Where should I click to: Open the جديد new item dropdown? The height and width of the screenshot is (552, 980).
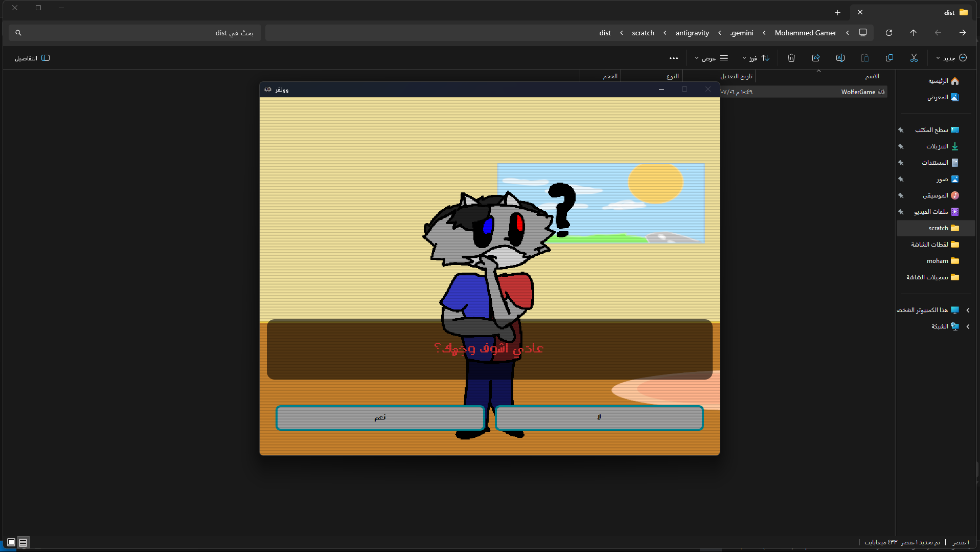[x=951, y=58]
